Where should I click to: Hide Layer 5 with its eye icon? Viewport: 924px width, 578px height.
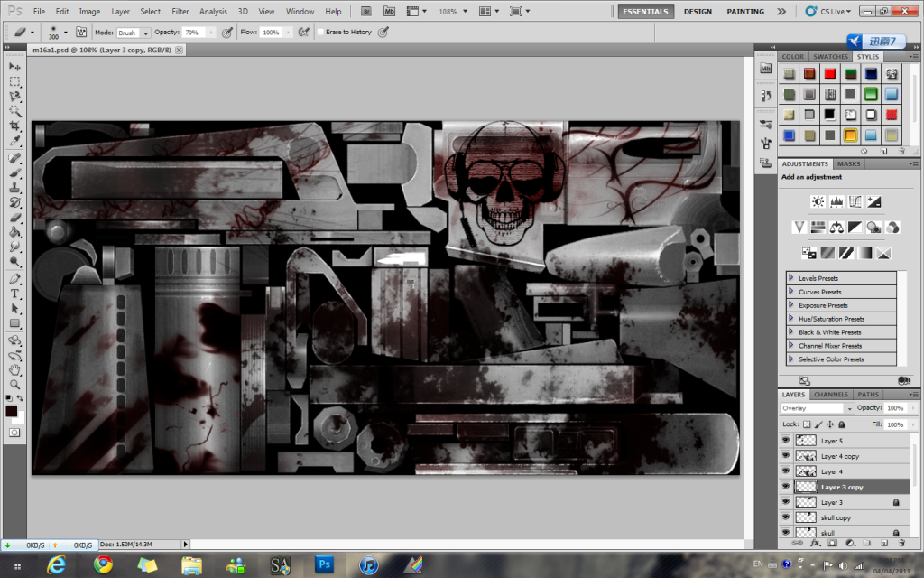coord(785,441)
